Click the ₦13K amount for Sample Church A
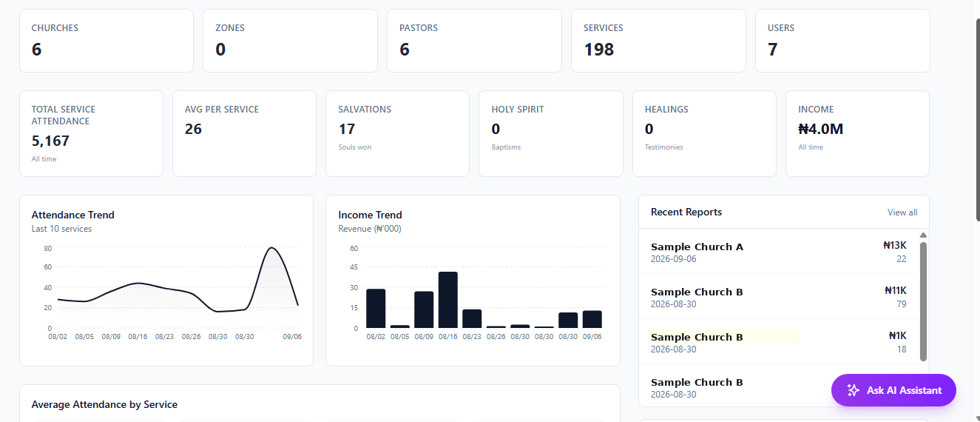The width and height of the screenshot is (980, 422). click(x=895, y=246)
